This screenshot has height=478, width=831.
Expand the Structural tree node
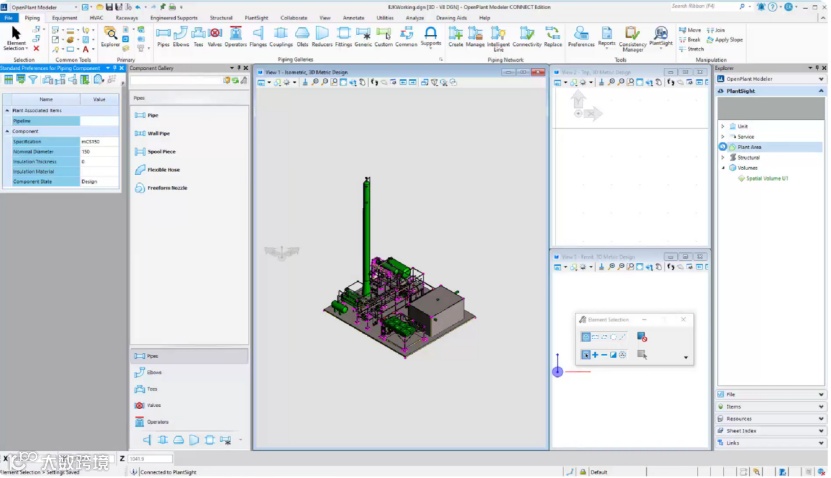(722, 158)
